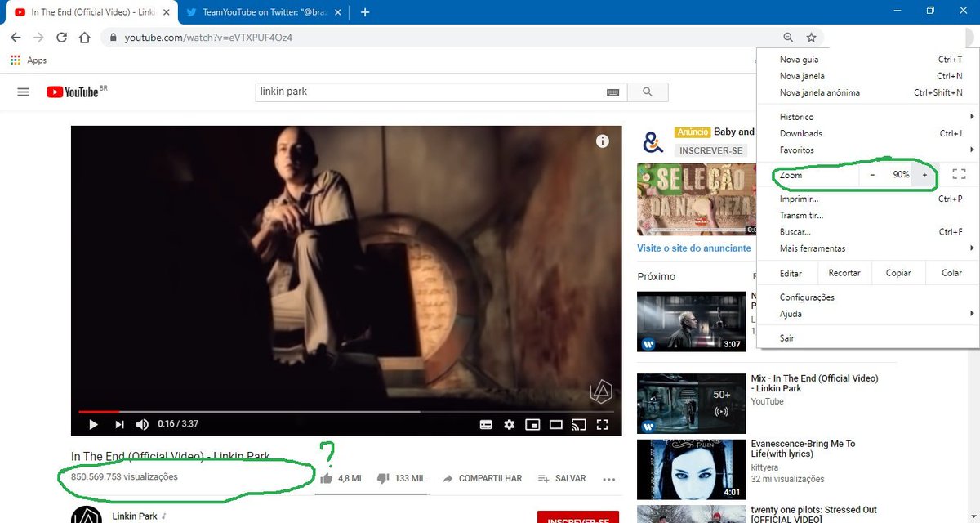Expand Mais ferramentas submenu
Viewport: 980px width, 523px height.
click(869, 248)
